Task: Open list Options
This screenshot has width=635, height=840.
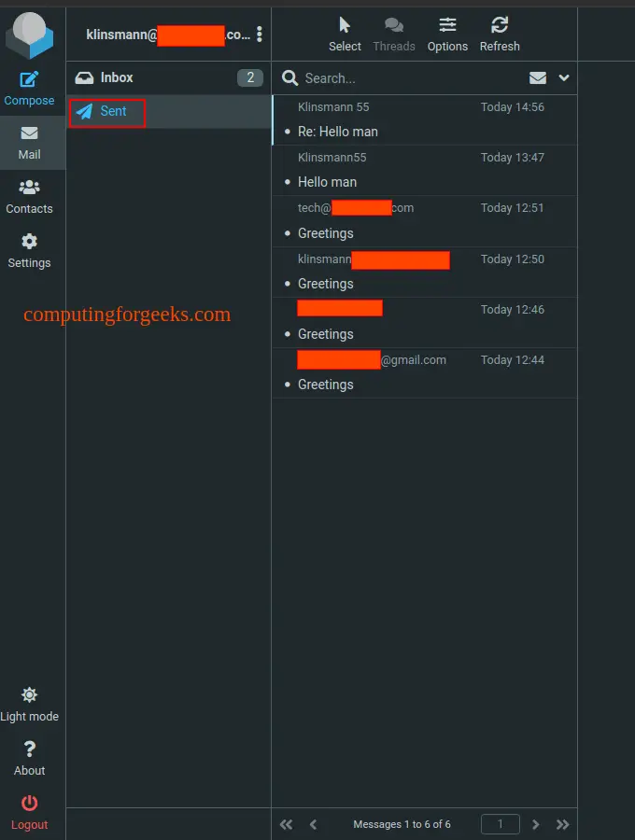Action: [x=447, y=35]
